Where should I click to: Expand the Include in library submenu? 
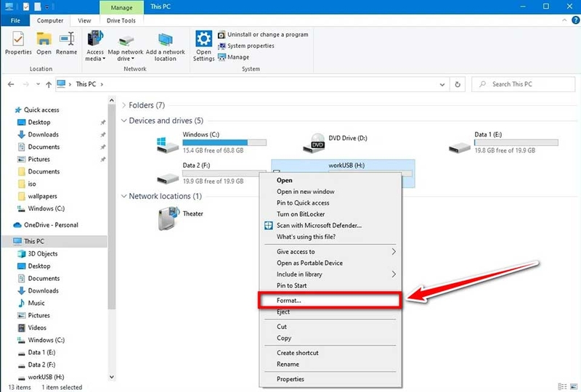(x=330, y=274)
